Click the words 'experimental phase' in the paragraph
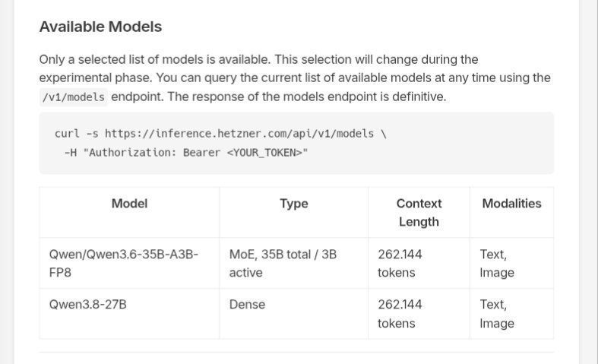The width and height of the screenshot is (598, 364). (95, 78)
